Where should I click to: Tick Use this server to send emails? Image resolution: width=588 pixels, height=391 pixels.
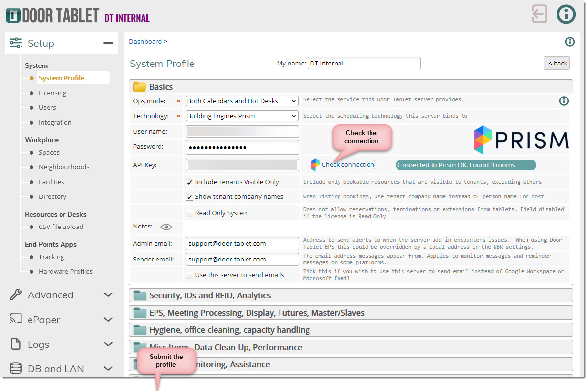[x=190, y=275]
